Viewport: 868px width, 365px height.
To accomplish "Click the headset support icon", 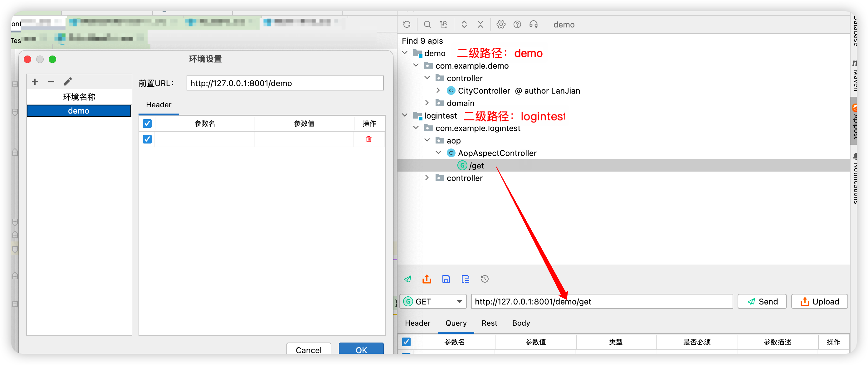I will (534, 24).
